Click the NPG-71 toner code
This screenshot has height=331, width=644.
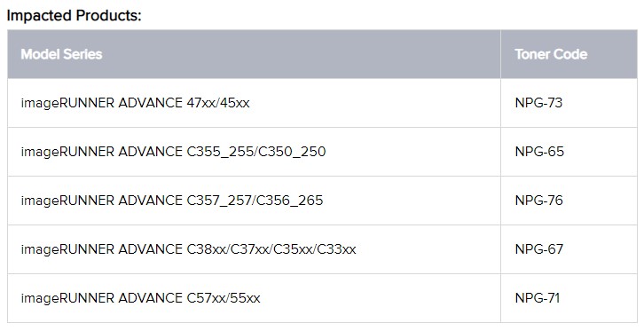click(x=538, y=298)
